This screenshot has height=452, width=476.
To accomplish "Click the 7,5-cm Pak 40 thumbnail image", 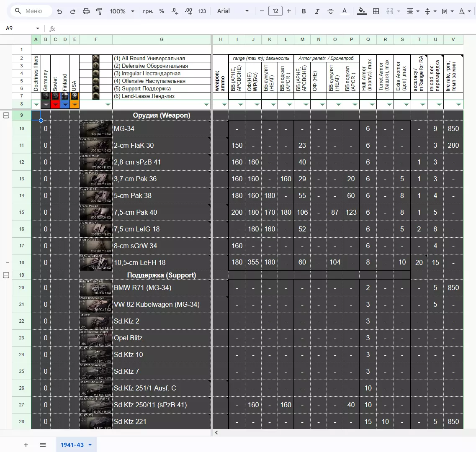I will 96,212.
